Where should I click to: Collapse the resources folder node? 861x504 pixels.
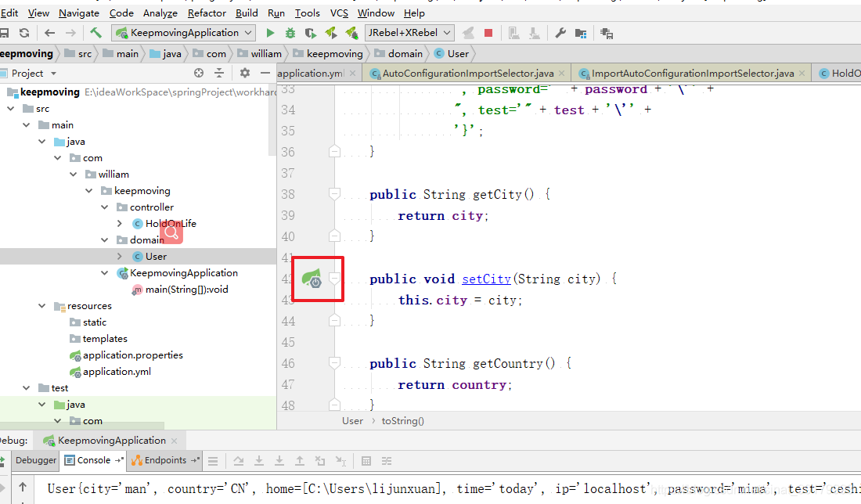click(42, 306)
